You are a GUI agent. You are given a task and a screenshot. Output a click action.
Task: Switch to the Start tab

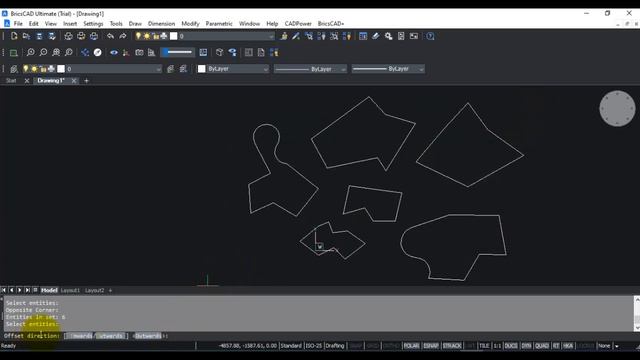tap(11, 81)
